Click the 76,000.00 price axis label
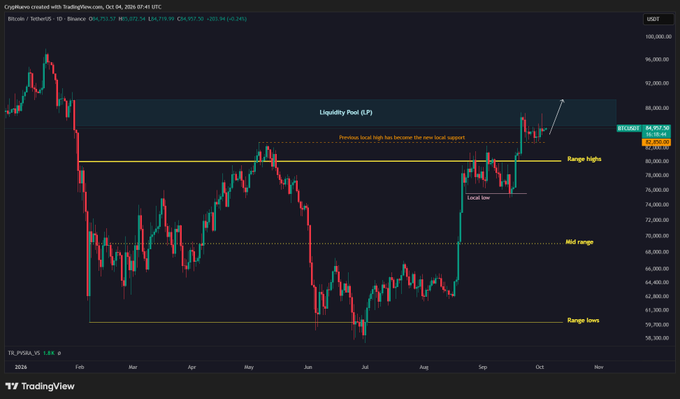Screen dimensions: 680x399 tap(658, 190)
